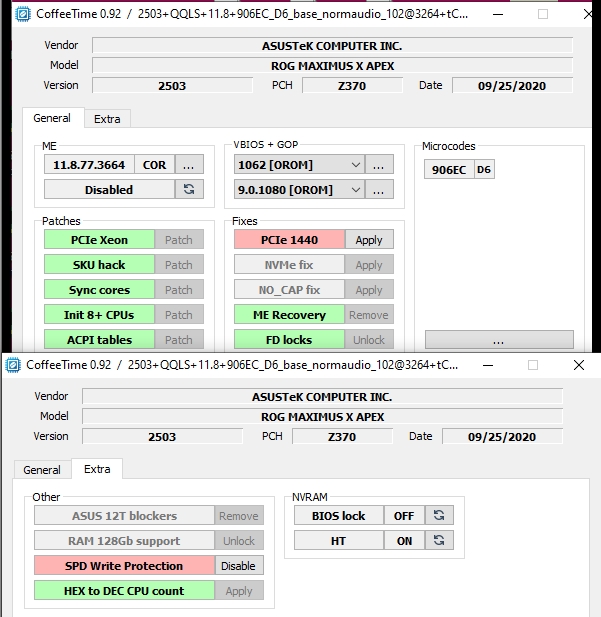Click SKU hack patch label

[x=99, y=265]
